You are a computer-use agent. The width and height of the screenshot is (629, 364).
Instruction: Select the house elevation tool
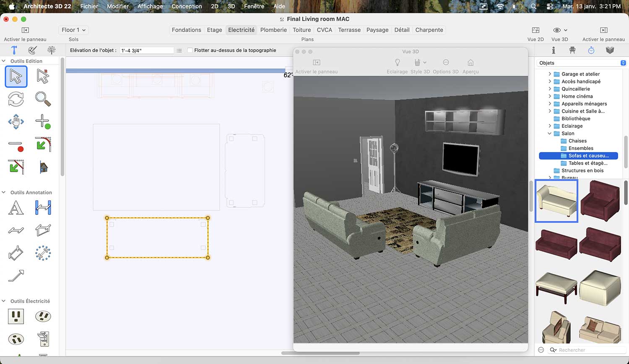tap(43, 168)
